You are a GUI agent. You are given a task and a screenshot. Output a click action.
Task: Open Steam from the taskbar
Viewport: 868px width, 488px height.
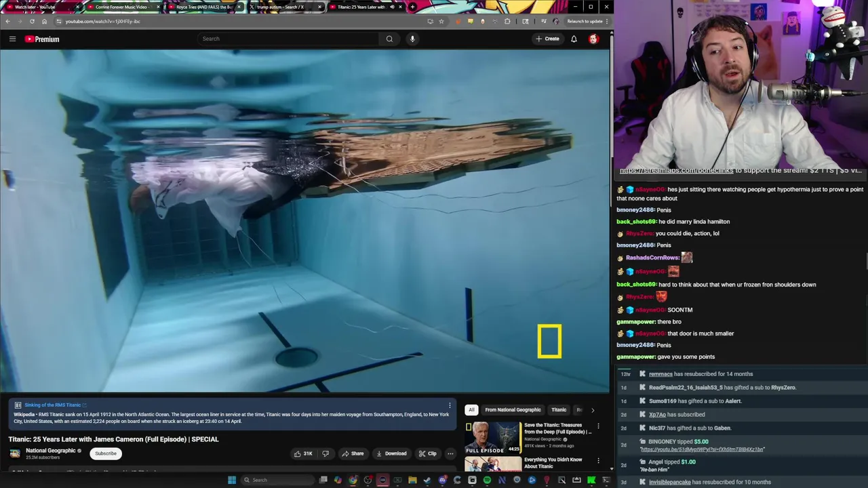coord(427,480)
